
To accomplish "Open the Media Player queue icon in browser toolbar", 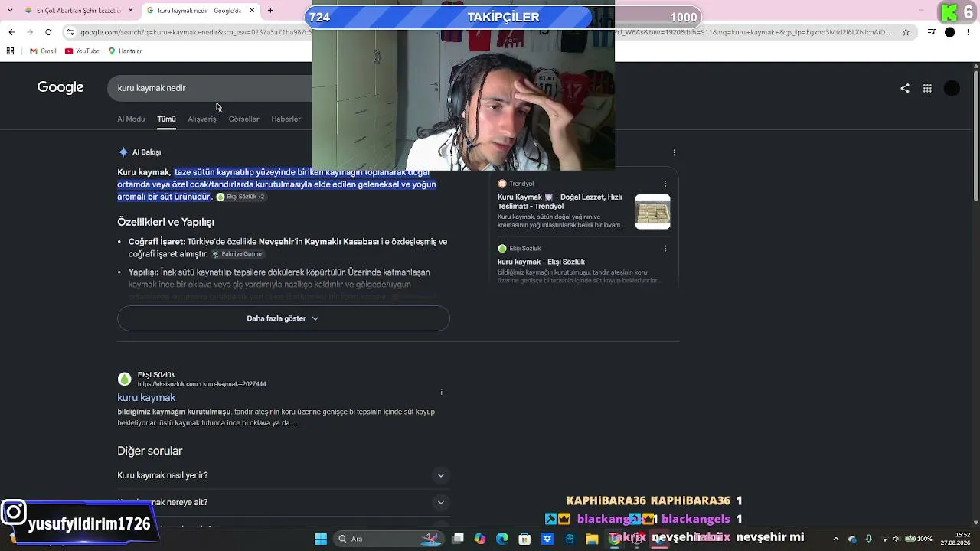I will pos(931,32).
